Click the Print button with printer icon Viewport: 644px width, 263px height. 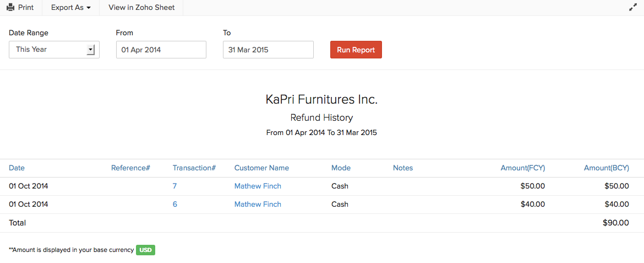20,8
